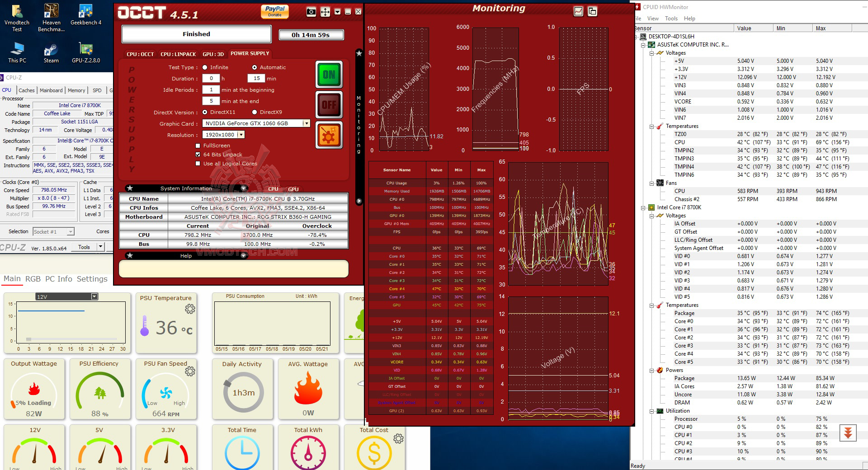The width and height of the screenshot is (868, 470).
Task: Click the PSU Fan Speed Low-High gauge
Action: point(165,392)
